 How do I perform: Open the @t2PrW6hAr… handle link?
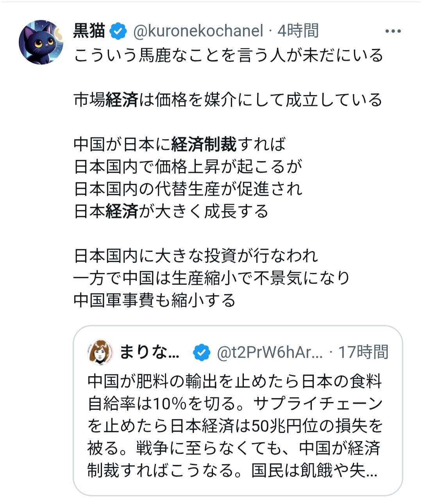point(270,353)
